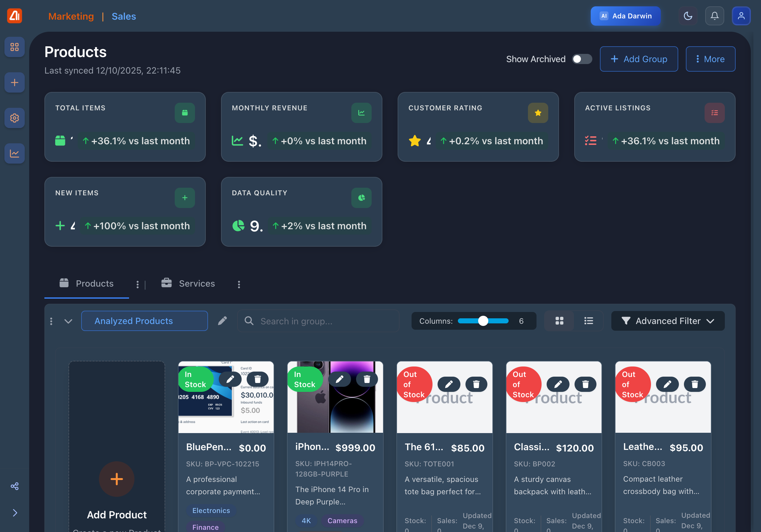Toggle the Show Archived switch
761x532 pixels.
(582, 59)
